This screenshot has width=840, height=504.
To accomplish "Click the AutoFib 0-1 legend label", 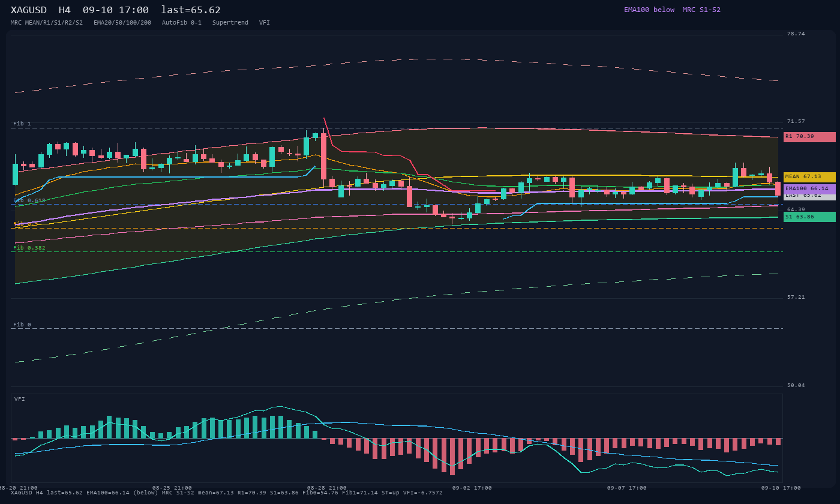I will (182, 23).
